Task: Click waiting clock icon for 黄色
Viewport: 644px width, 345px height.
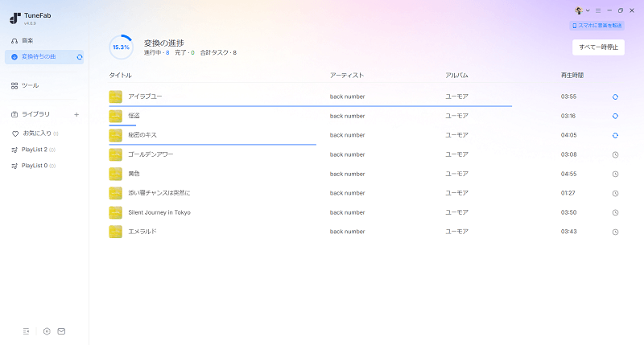Action: 615,174
